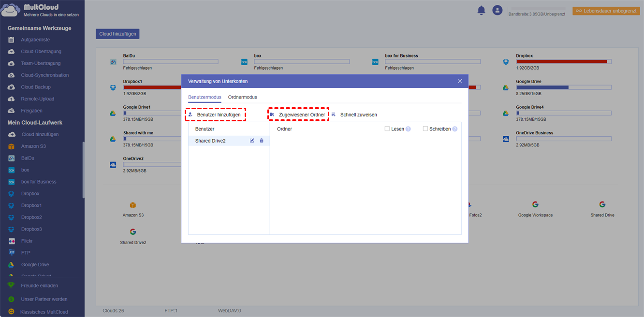Open Dropbox1 cloud entry
The image size is (644, 317).
coord(132,81)
